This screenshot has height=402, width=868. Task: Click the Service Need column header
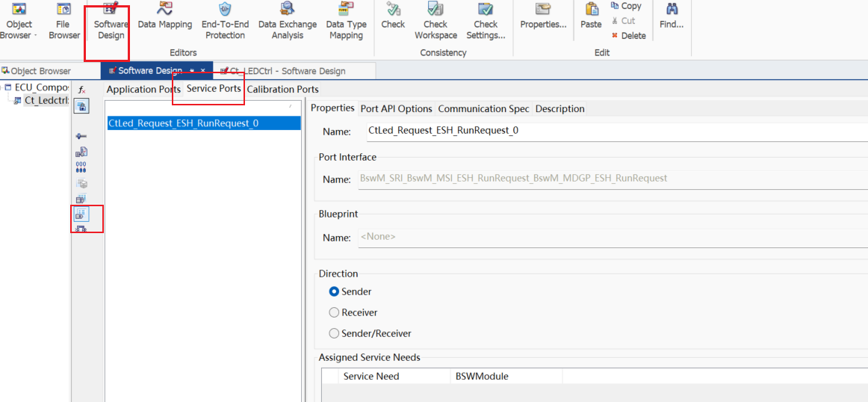(394, 377)
